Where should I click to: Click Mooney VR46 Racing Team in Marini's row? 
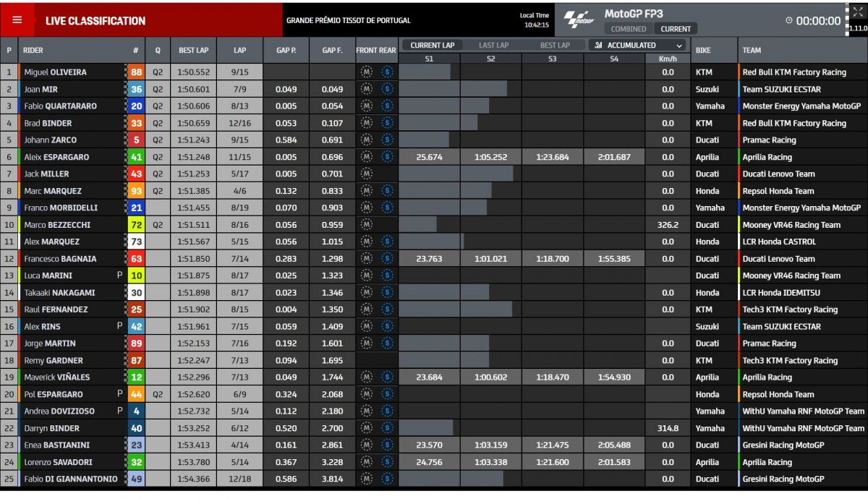coord(791,275)
